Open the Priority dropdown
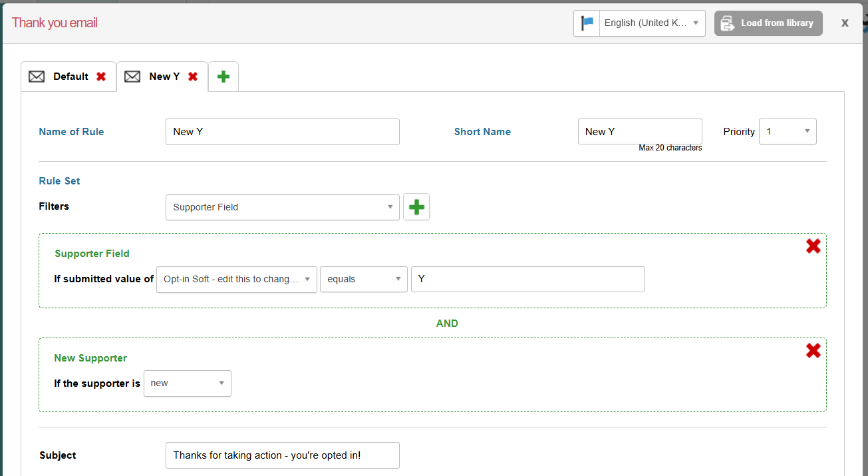The image size is (868, 476). (x=788, y=131)
